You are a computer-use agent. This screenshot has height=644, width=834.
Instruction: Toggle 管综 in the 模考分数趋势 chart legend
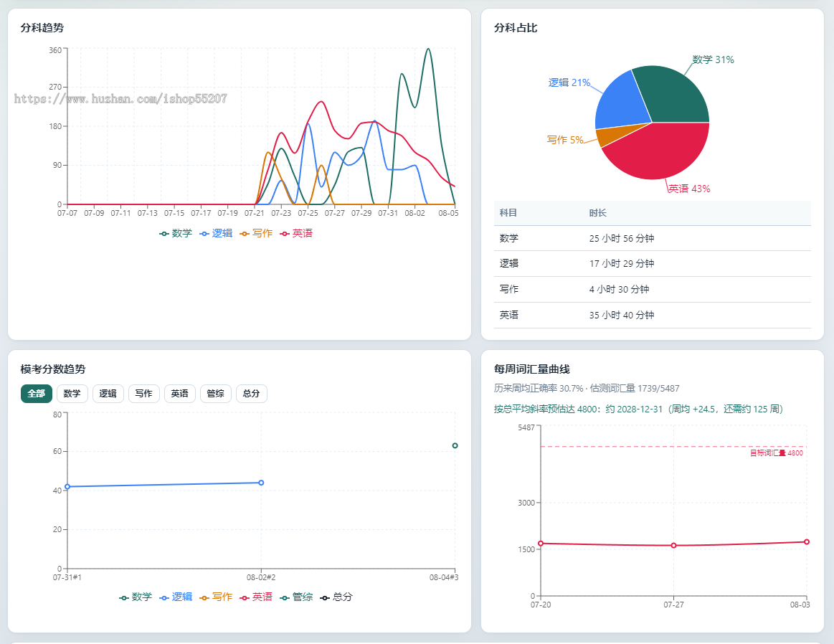(296, 597)
